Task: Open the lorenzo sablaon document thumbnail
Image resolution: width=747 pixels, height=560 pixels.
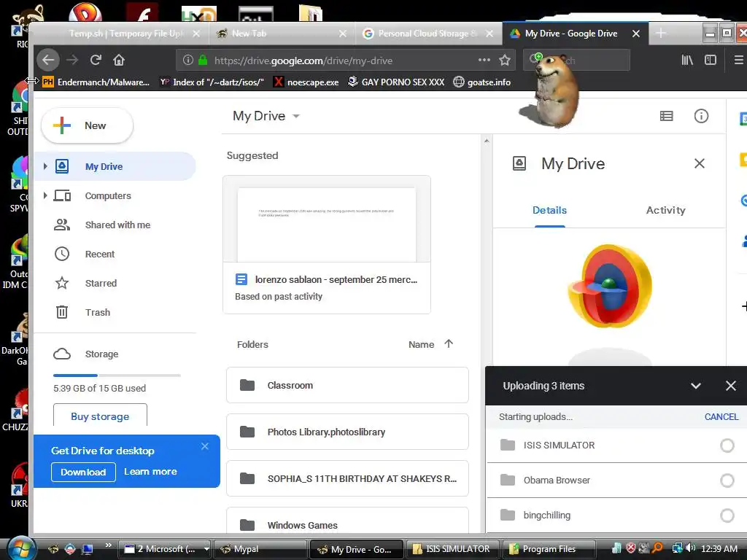Action: pos(327,219)
